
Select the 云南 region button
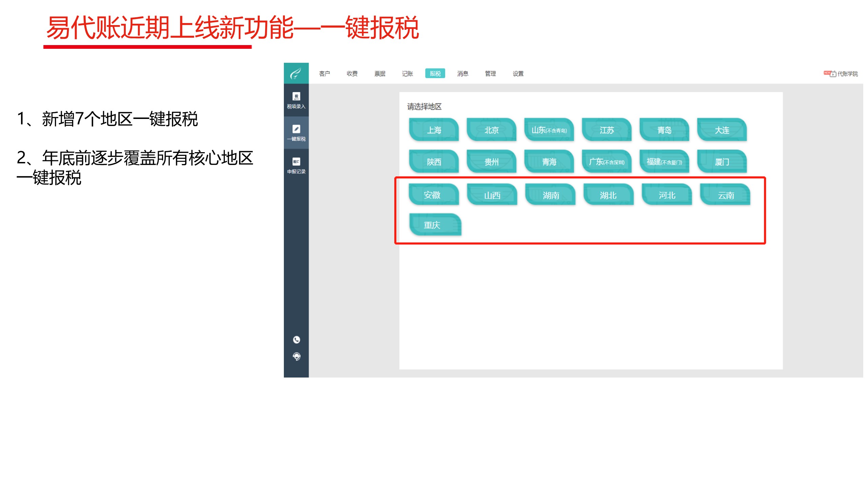pos(726,195)
